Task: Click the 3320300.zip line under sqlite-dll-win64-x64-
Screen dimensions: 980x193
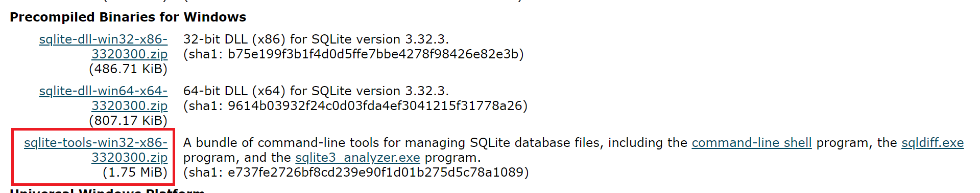Action: point(130,106)
